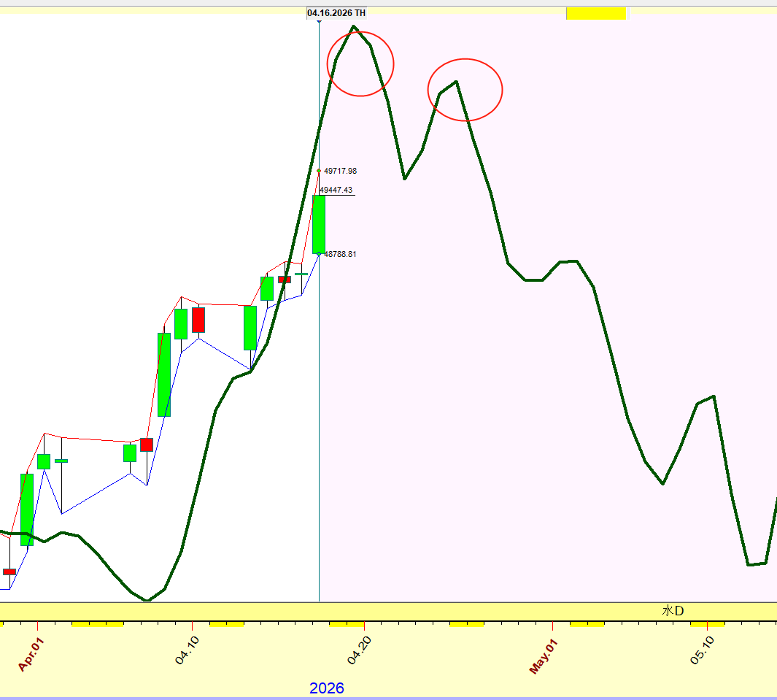Click the blue low marker diamond below latest candle

319,254
